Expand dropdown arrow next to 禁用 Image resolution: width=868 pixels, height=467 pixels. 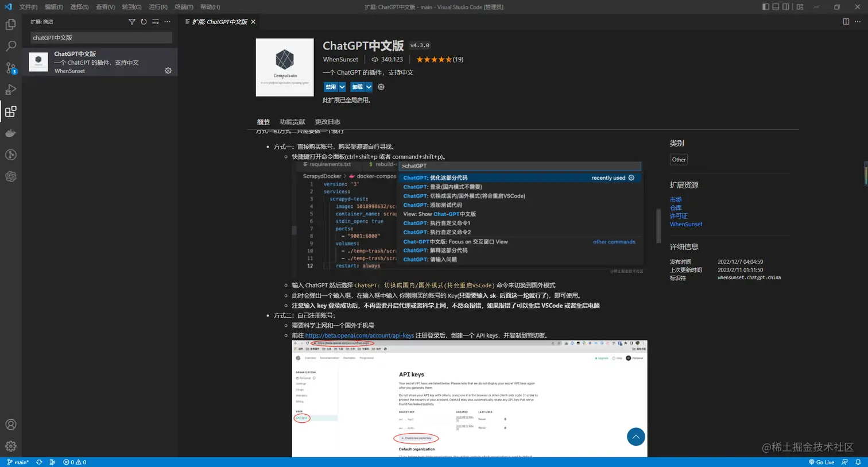[342, 87]
